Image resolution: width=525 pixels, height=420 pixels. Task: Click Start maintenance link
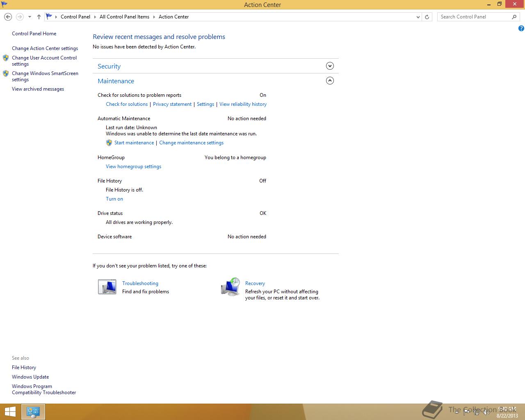[134, 143]
